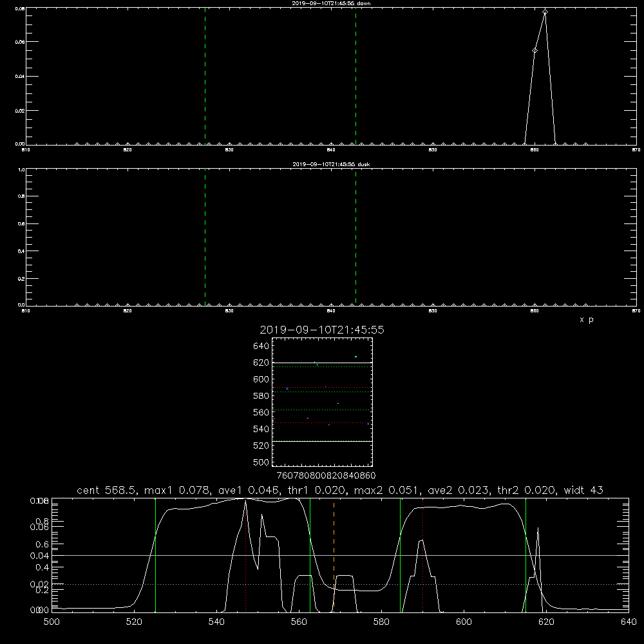Click x-axis label 620 on bottom profile plot
The image size is (644, 644).
point(546,622)
